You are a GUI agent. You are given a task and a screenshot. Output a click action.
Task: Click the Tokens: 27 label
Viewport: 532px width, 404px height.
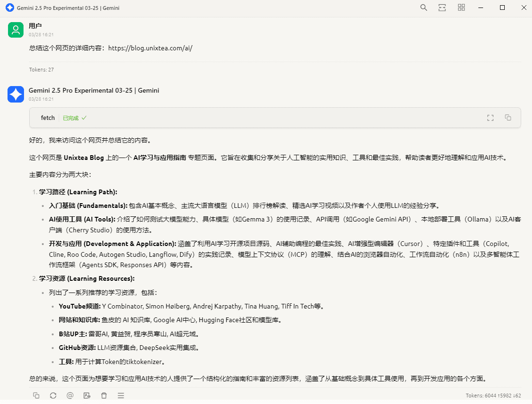pos(41,70)
